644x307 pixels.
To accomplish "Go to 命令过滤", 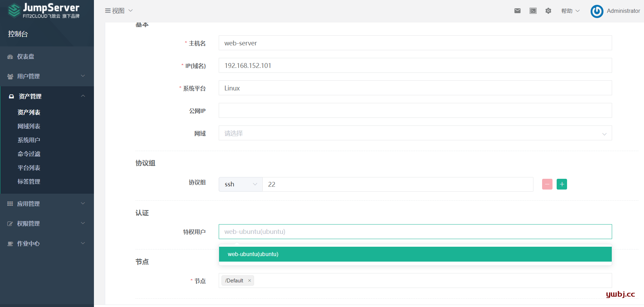I will tap(29, 154).
